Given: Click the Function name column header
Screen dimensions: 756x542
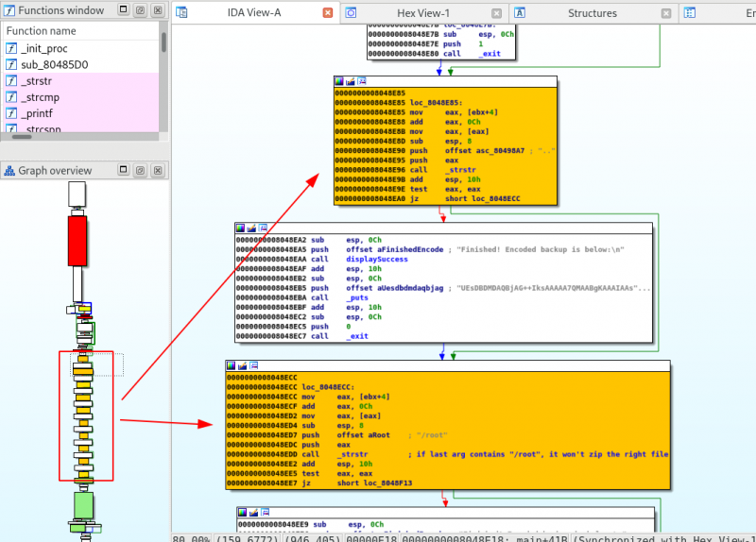Looking at the screenshot, I should click(43, 31).
